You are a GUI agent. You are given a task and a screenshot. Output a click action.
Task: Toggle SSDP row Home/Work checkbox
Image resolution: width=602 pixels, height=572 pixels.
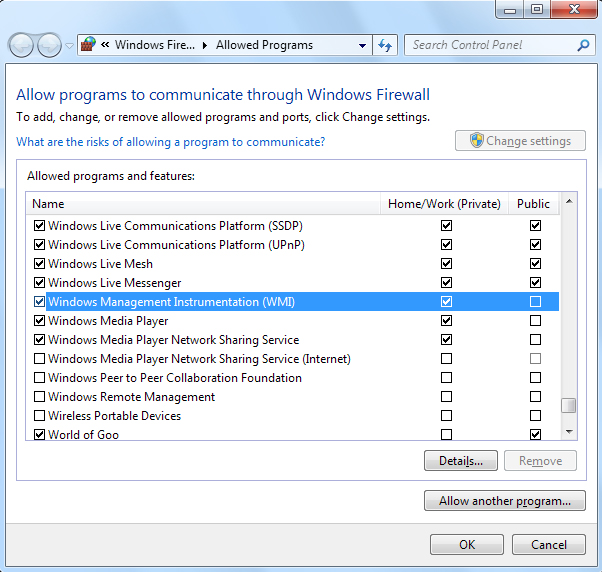(446, 225)
